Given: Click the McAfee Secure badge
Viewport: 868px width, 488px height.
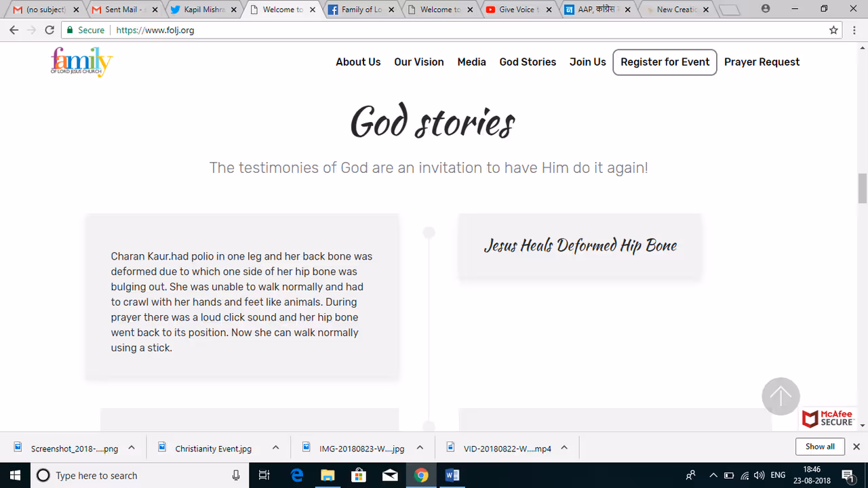Looking at the screenshot, I should coord(828,418).
